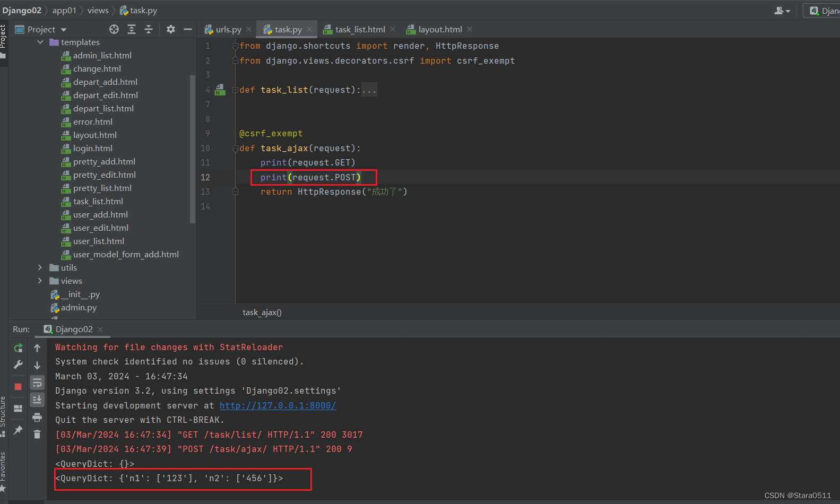Select admin_list.html in project tree

point(96,55)
